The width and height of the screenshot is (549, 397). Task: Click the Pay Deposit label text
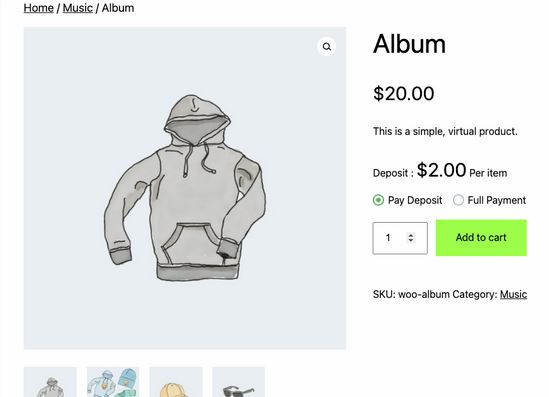(x=415, y=200)
